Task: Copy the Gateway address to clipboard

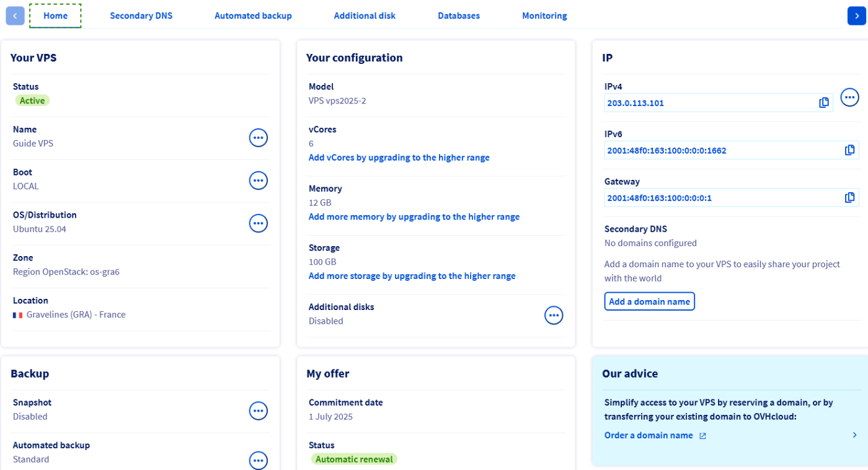Action: [x=849, y=198]
